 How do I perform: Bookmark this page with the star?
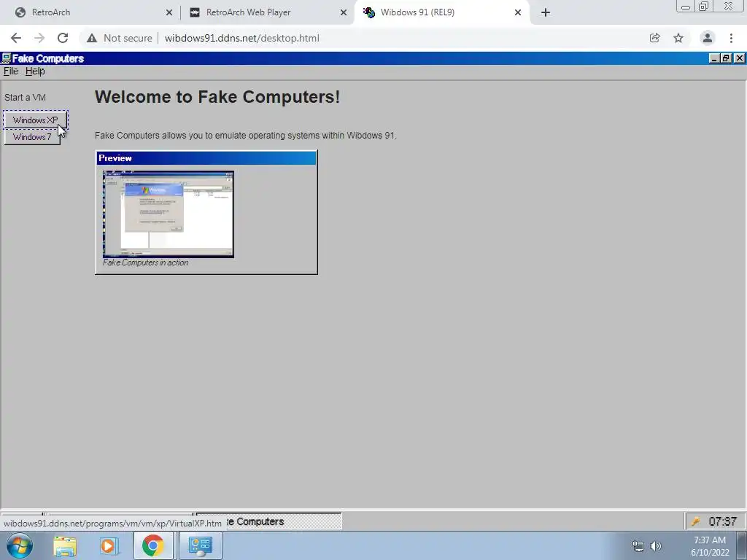(678, 38)
